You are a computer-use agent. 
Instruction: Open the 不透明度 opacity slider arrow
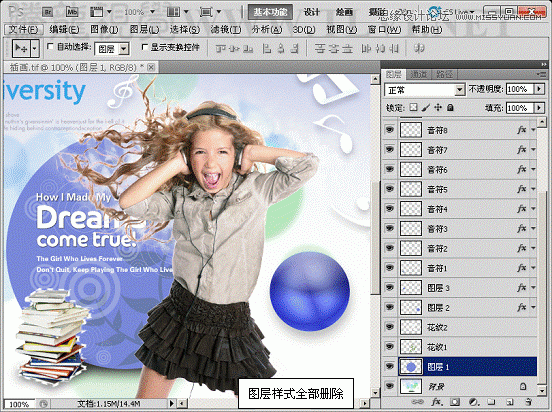[x=539, y=89]
